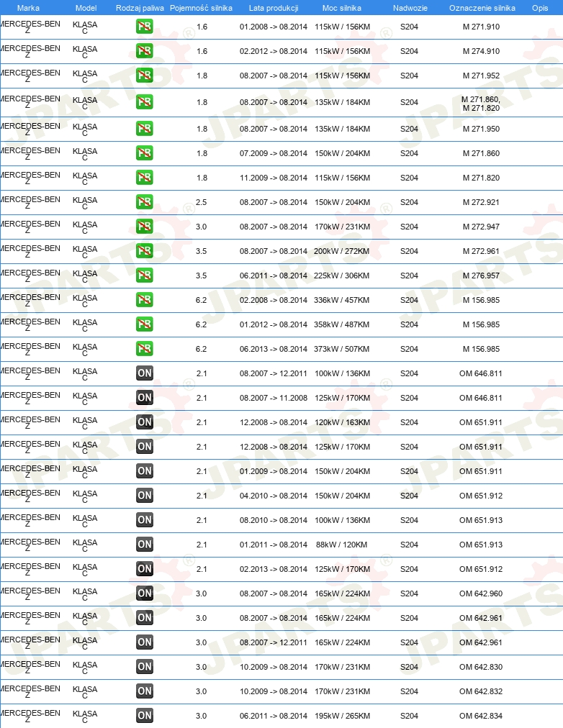563x728 pixels.
Task: Select engine code M 272.947
Action: point(481,227)
